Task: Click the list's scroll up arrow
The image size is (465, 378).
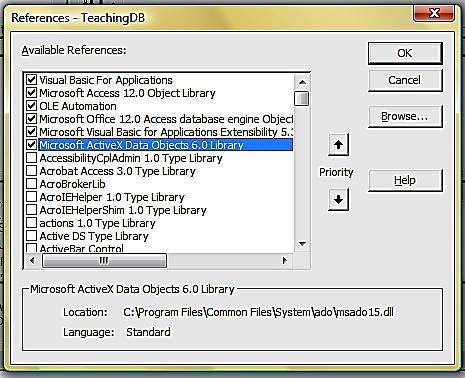Action: point(302,82)
